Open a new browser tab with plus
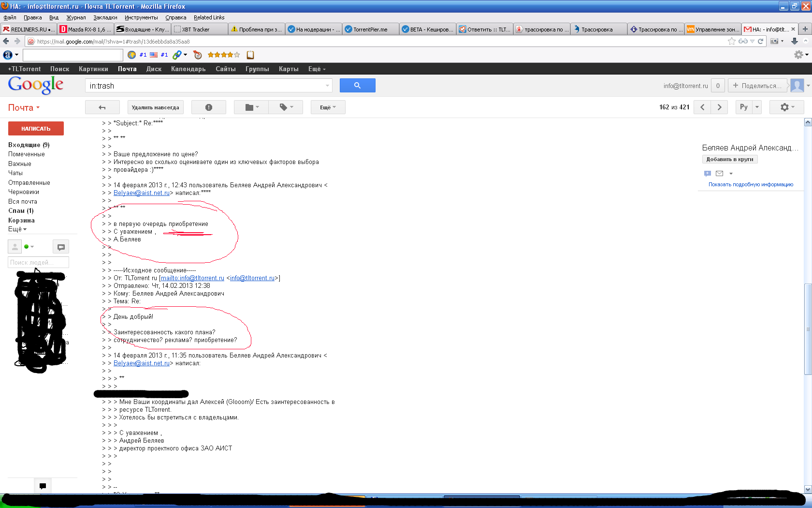 coord(805,29)
